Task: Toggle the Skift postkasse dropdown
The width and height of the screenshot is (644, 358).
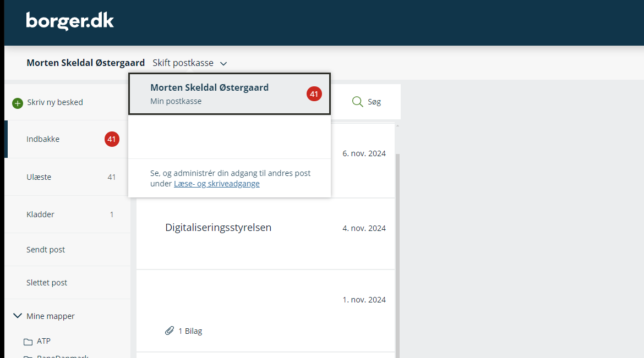Action: 190,63
